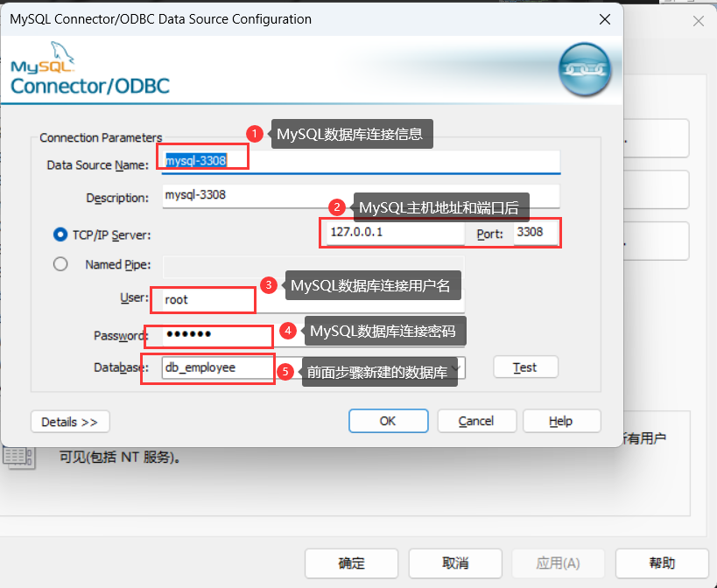Click the Data Source Name field
Viewport: 717px width, 588px height.
click(362, 161)
